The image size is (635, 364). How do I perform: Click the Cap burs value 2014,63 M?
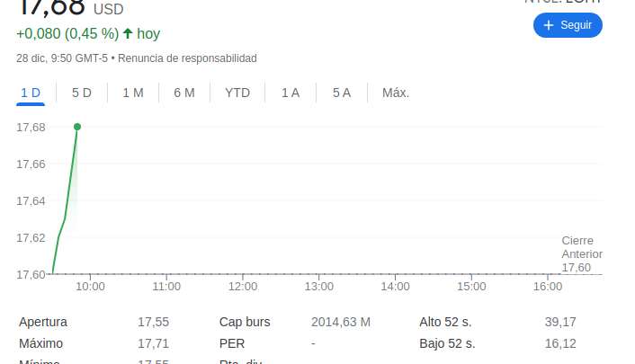[x=341, y=322]
